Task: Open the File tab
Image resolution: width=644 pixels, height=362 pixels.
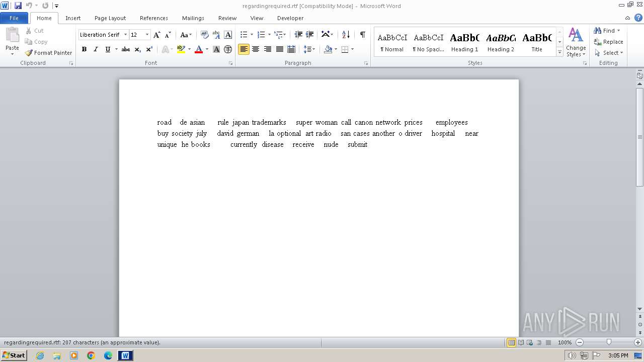Action: 14,18
